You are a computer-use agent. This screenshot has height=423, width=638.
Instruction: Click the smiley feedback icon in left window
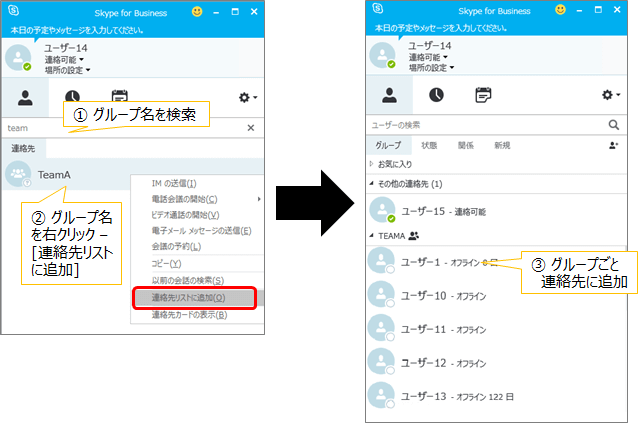[x=197, y=11]
